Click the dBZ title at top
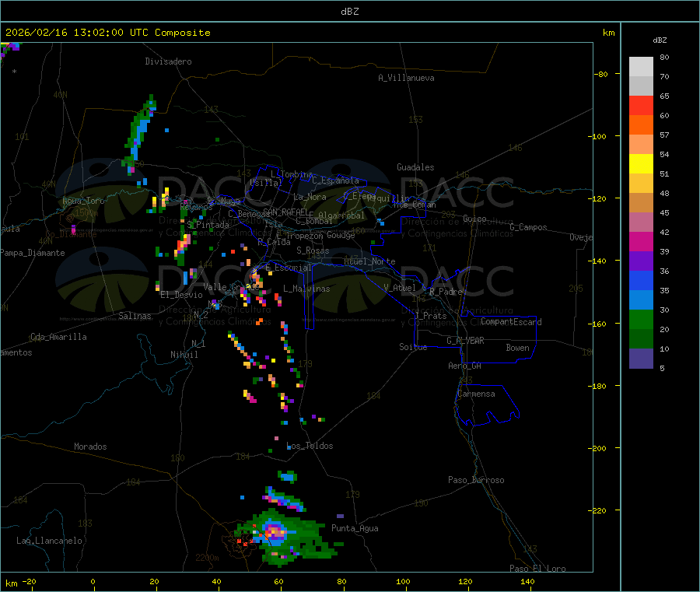Image resolution: width=700 pixels, height=592 pixels. click(349, 12)
